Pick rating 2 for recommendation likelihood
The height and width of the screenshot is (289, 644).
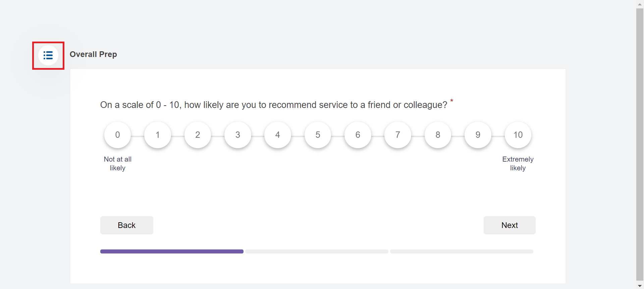coord(198,135)
